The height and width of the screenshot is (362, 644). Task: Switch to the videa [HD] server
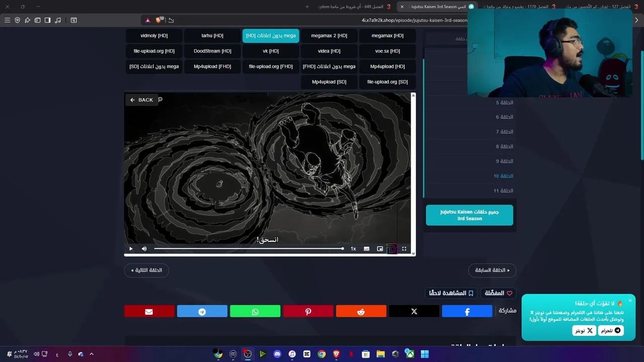(329, 51)
